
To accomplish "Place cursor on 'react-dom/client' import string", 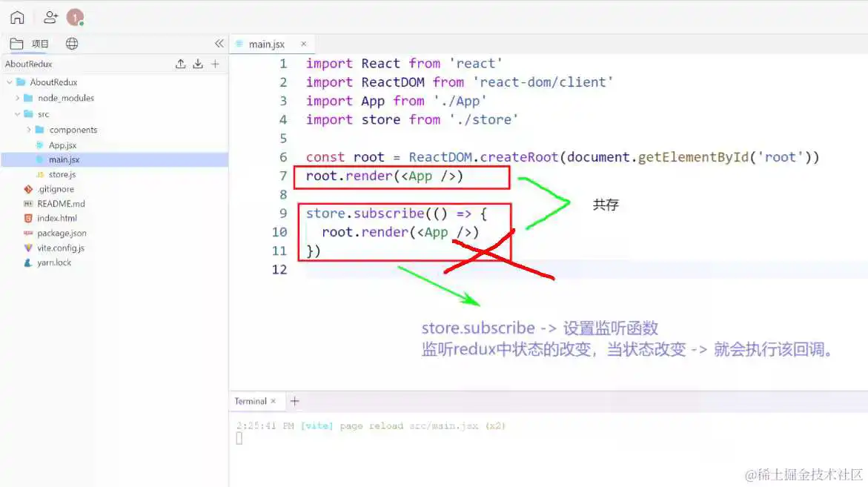I will (x=543, y=82).
